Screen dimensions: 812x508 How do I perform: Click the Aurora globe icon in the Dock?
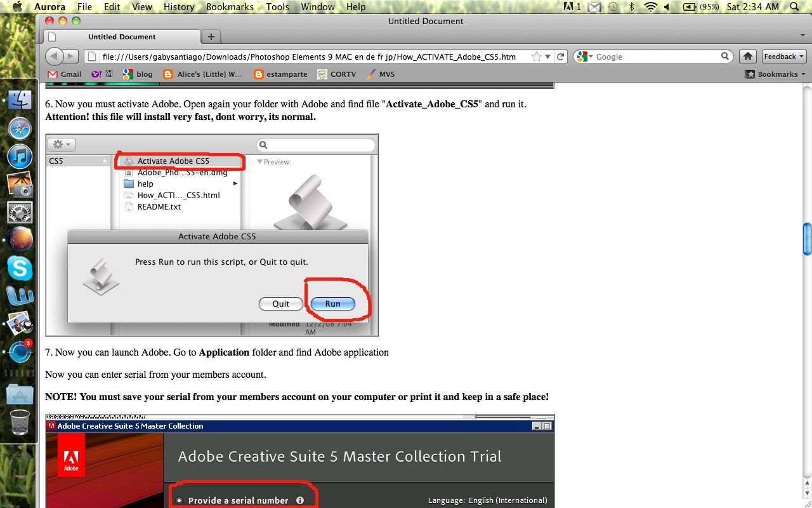(20, 241)
